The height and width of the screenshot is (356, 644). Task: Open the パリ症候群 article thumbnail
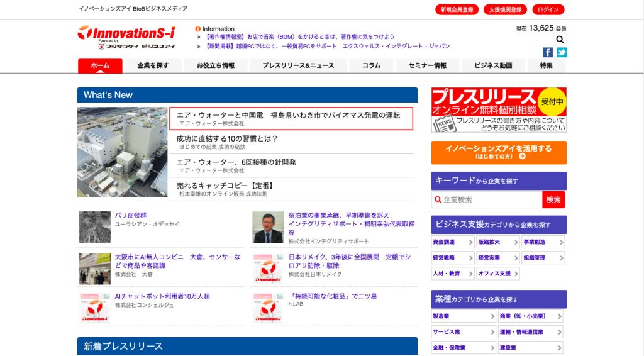(x=94, y=227)
